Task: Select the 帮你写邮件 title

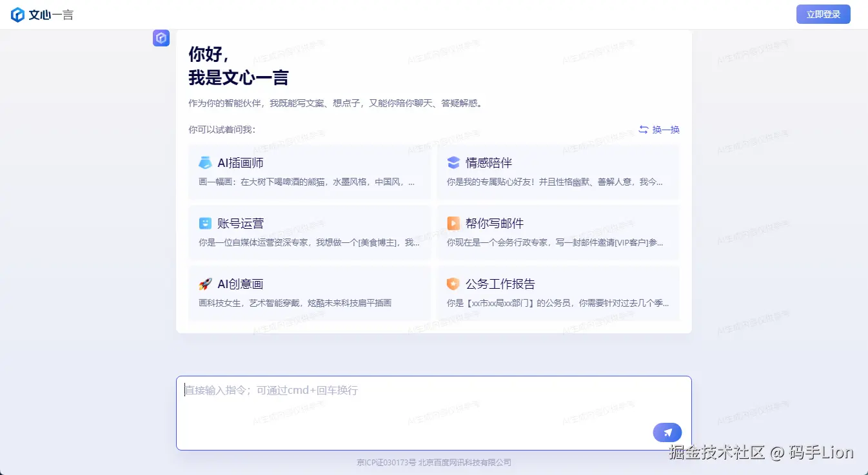Action: (495, 223)
